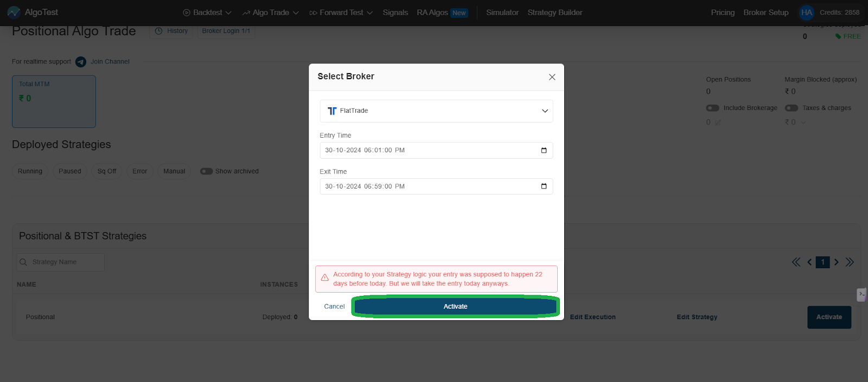Filter strategies by Sq Off
Image resolution: width=868 pixels, height=382 pixels.
click(x=107, y=171)
